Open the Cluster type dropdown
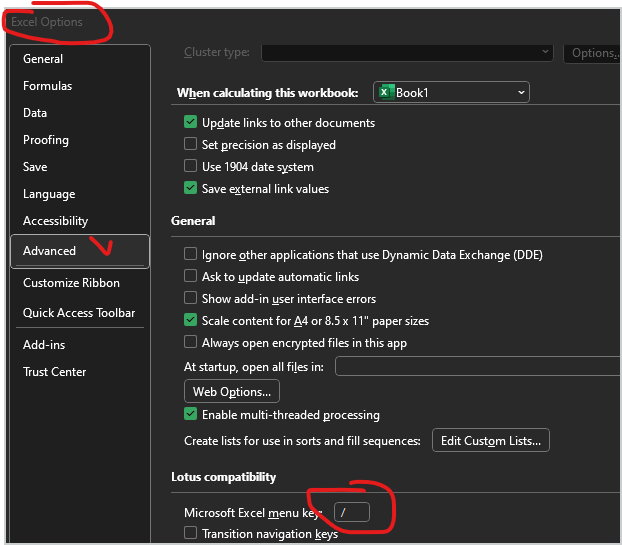The height and width of the screenshot is (545, 622). (407, 52)
